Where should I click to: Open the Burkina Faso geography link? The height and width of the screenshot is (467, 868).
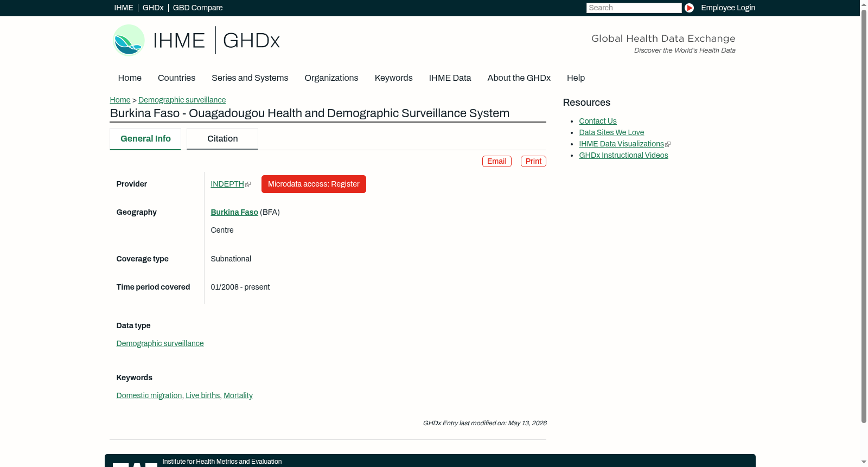coord(234,212)
